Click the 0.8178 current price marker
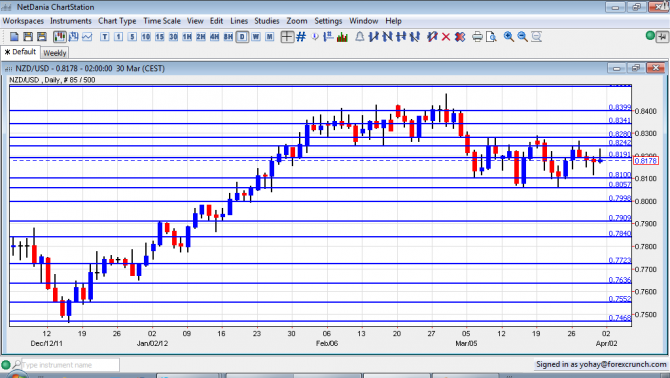This screenshot has height=378, width=670. [x=646, y=161]
